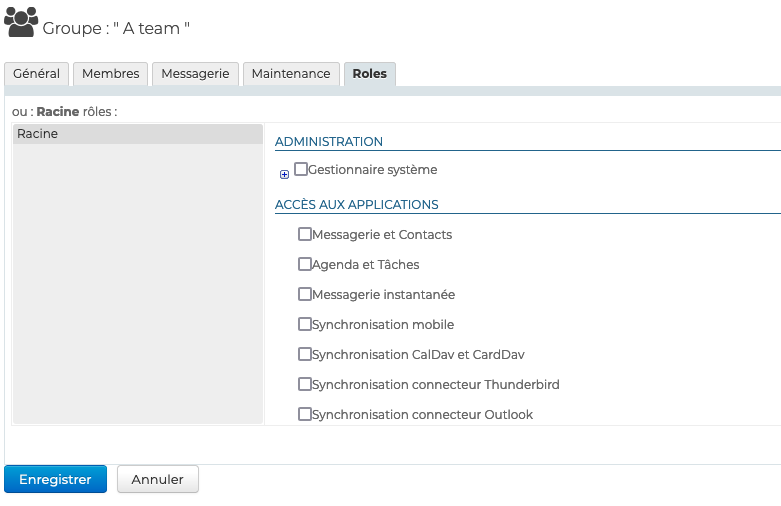Enable Synchronisation connecteur Thunderbird
Viewport: 781px width, 506px height.
coord(304,384)
